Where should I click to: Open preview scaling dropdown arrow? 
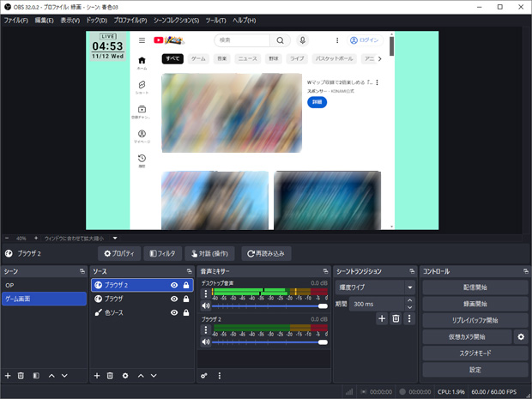coord(115,239)
